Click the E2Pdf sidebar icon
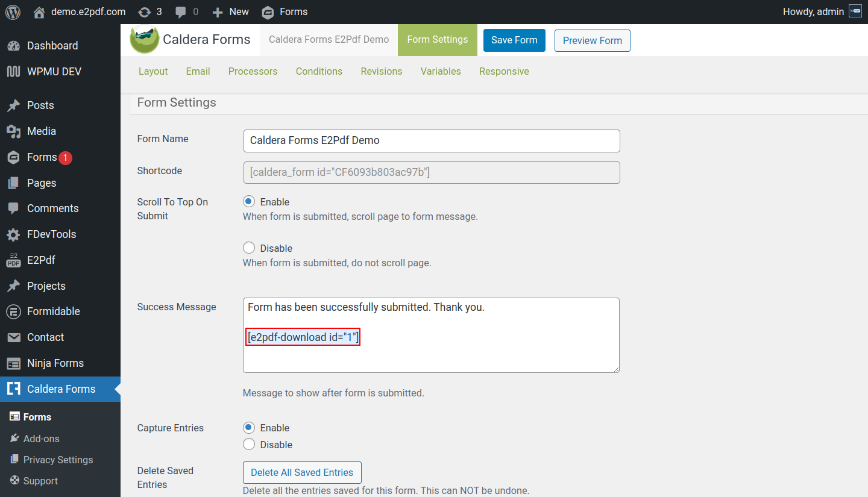The height and width of the screenshot is (497, 868). (13, 260)
